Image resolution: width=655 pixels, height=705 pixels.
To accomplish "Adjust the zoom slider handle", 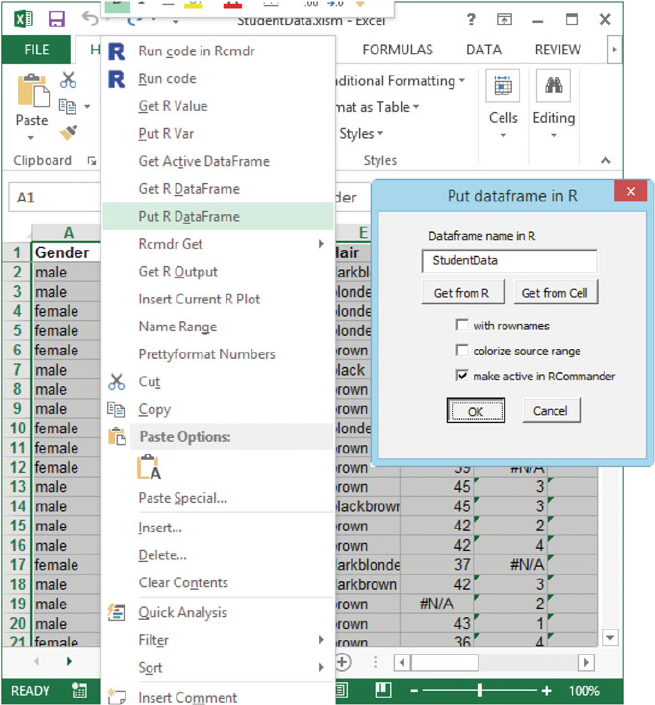I will [x=480, y=690].
